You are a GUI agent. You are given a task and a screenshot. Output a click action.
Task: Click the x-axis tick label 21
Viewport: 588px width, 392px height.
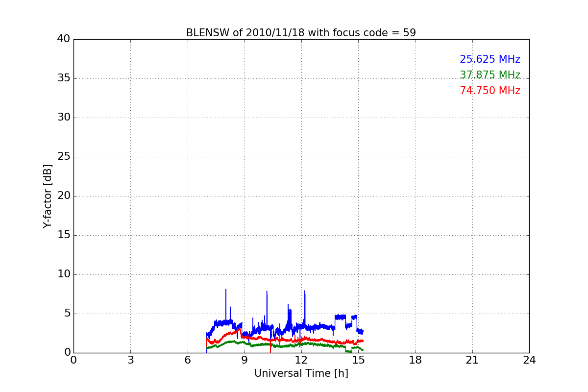click(472, 360)
